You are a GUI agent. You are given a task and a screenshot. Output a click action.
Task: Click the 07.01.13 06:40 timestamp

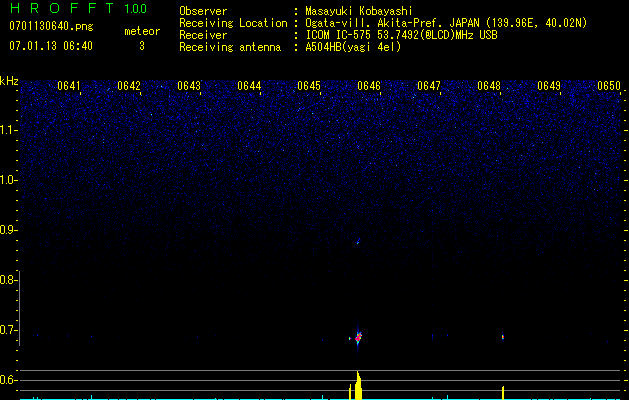[50, 46]
